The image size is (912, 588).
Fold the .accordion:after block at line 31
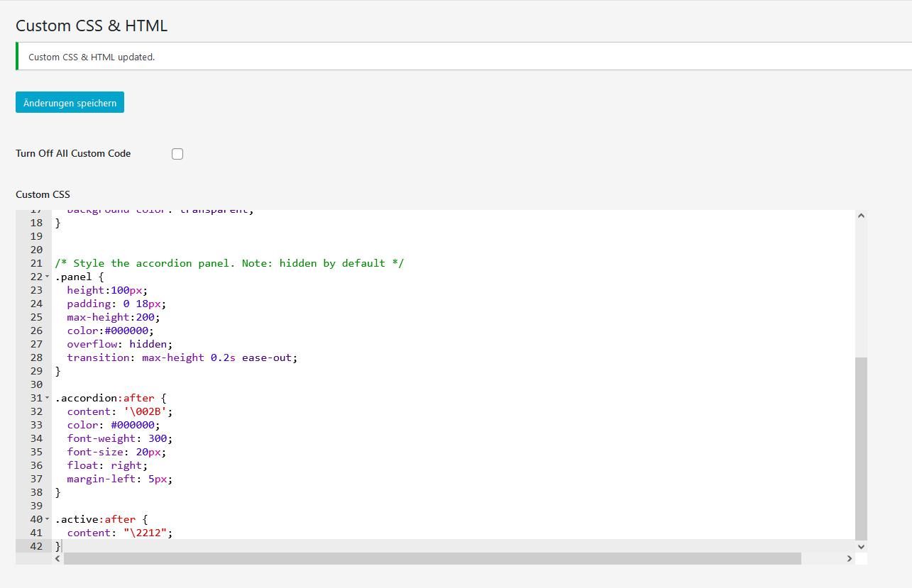(x=48, y=398)
